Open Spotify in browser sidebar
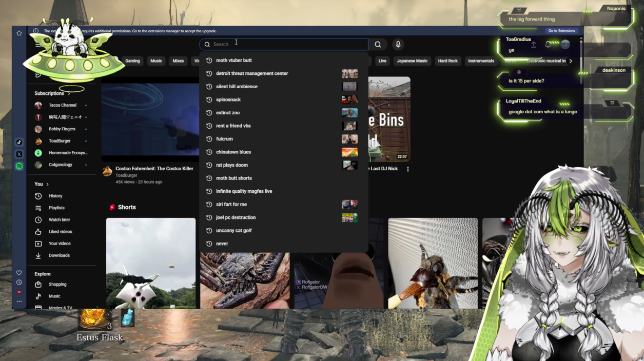The width and height of the screenshot is (644, 361). tap(19, 166)
